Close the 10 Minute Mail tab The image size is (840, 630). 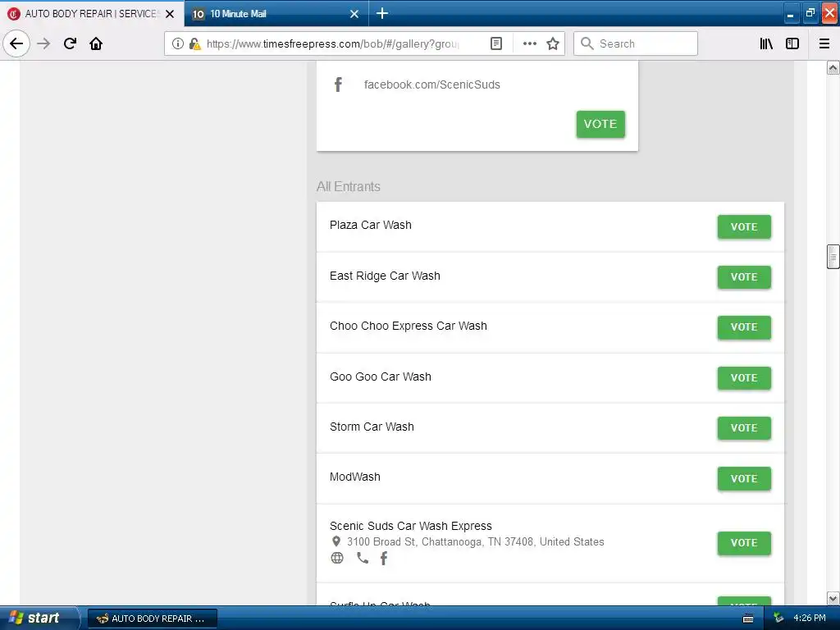(354, 14)
